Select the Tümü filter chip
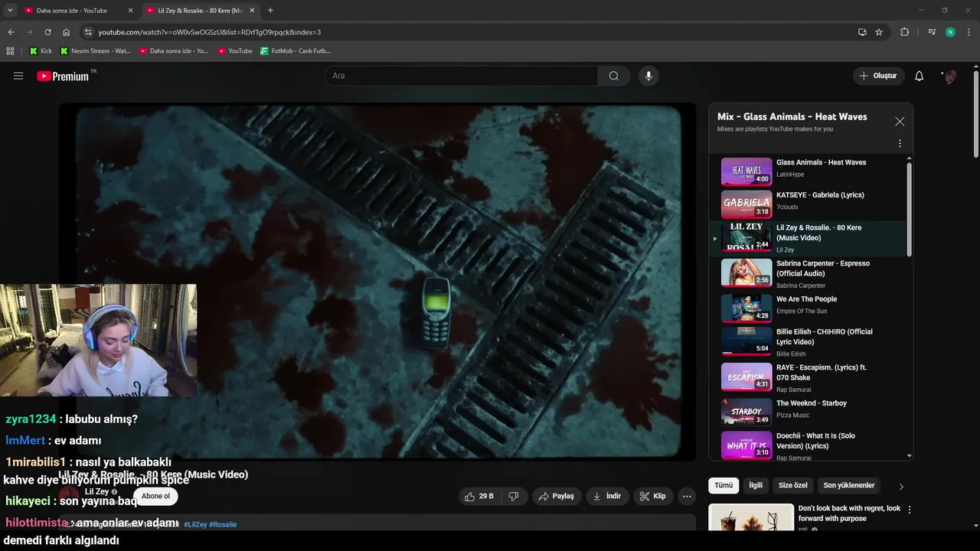This screenshot has height=551, width=980. 724,485
